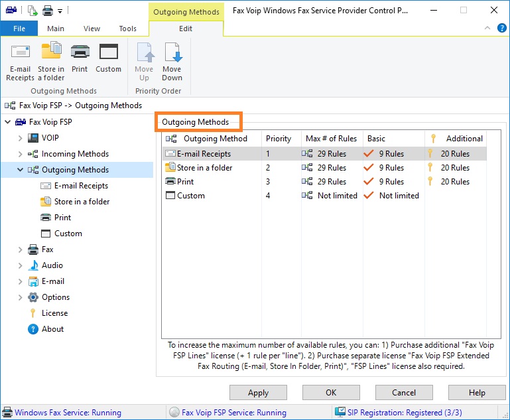510x420 pixels.
Task: Click the Move Up priority button
Action: click(144, 61)
